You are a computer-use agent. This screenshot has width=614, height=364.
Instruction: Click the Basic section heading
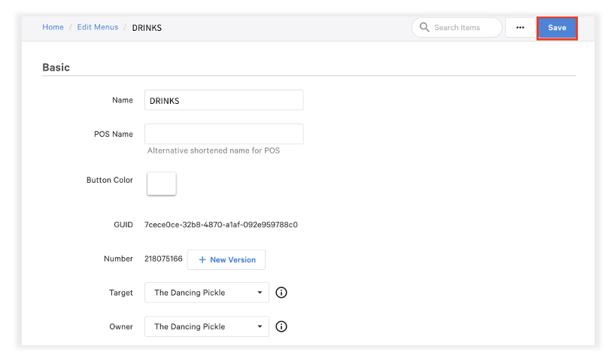pos(56,67)
